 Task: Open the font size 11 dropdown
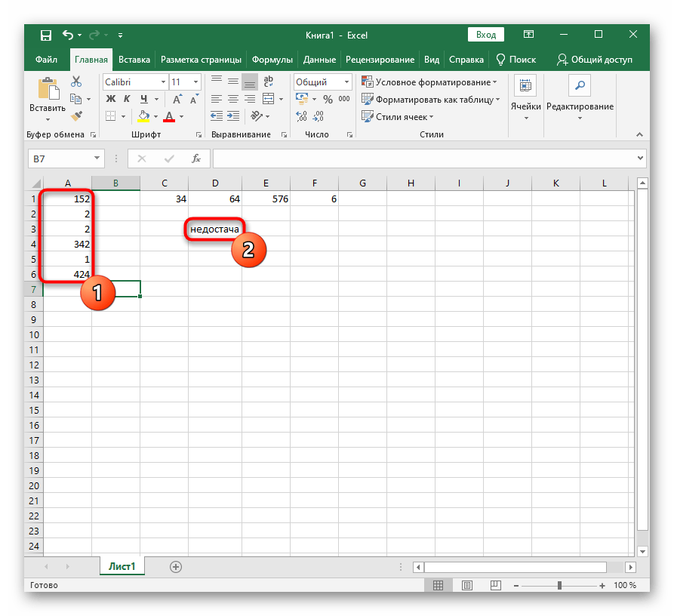(x=195, y=82)
